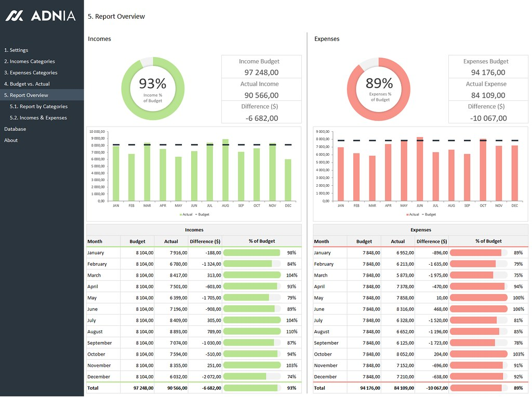Click the 89% expenses donut chart
Image resolution: width=532 pixels, height=397 pixels.
pos(379,89)
